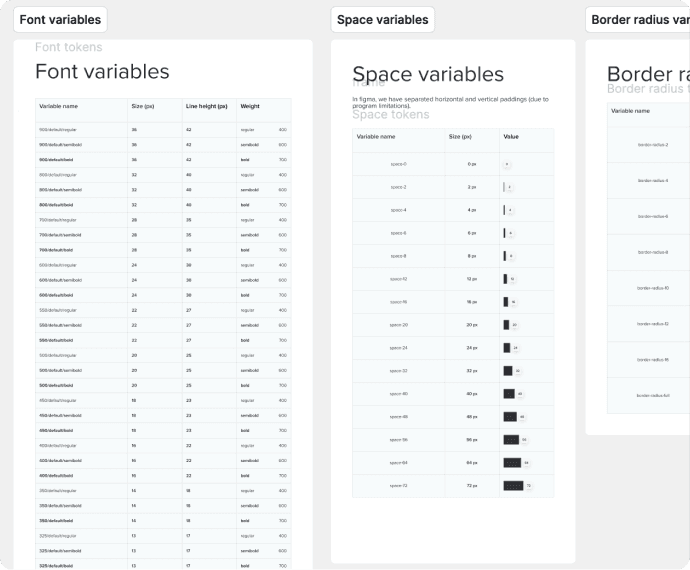The height and width of the screenshot is (570, 690).
Task: Select the space-0 variable name cell
Action: [398, 164]
